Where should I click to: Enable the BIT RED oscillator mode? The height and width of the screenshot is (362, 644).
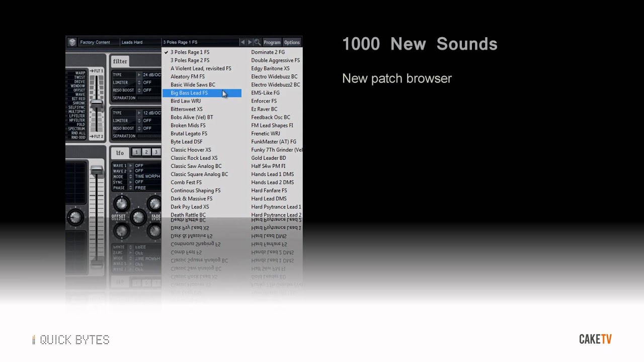click(78, 99)
